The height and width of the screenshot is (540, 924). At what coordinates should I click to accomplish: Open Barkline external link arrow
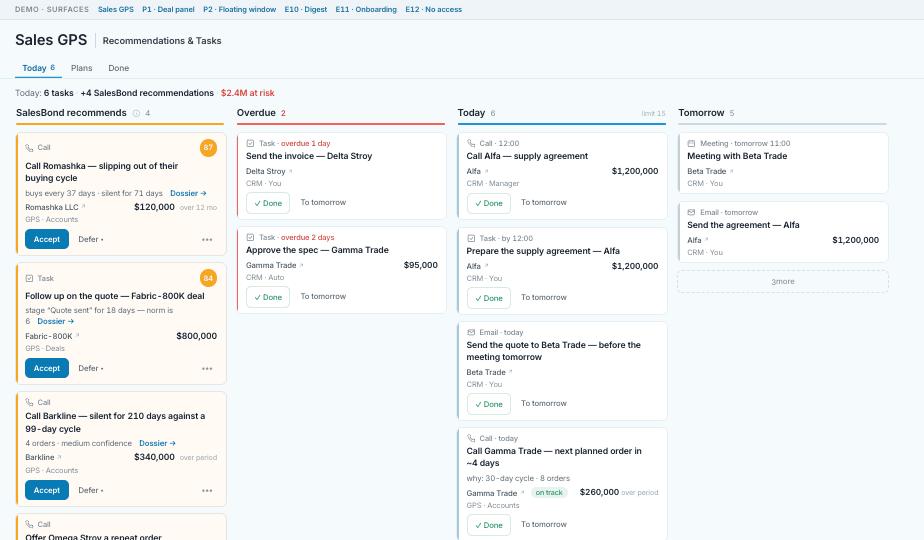tap(60, 457)
